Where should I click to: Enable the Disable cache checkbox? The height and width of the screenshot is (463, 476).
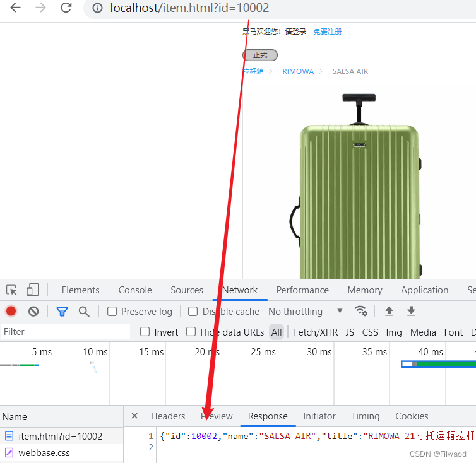pyautogui.click(x=193, y=312)
